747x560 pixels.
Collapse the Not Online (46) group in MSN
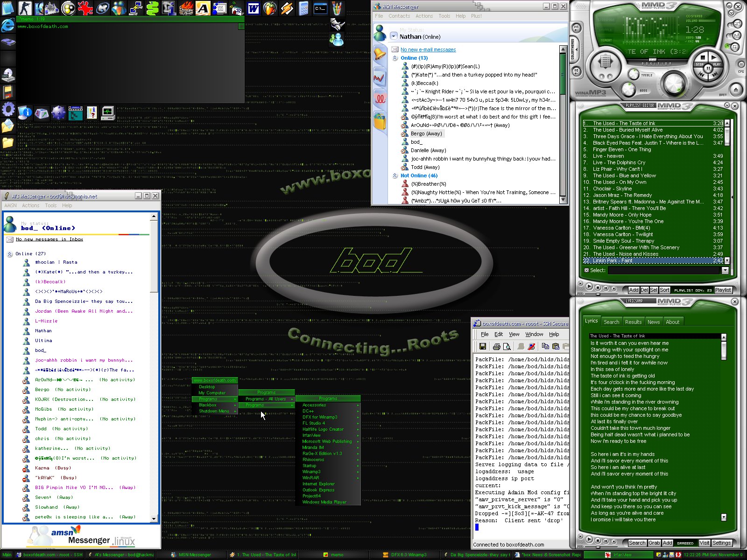point(395,175)
